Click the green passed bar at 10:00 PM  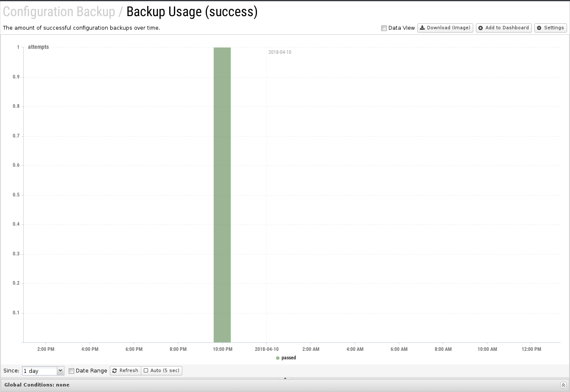222,195
